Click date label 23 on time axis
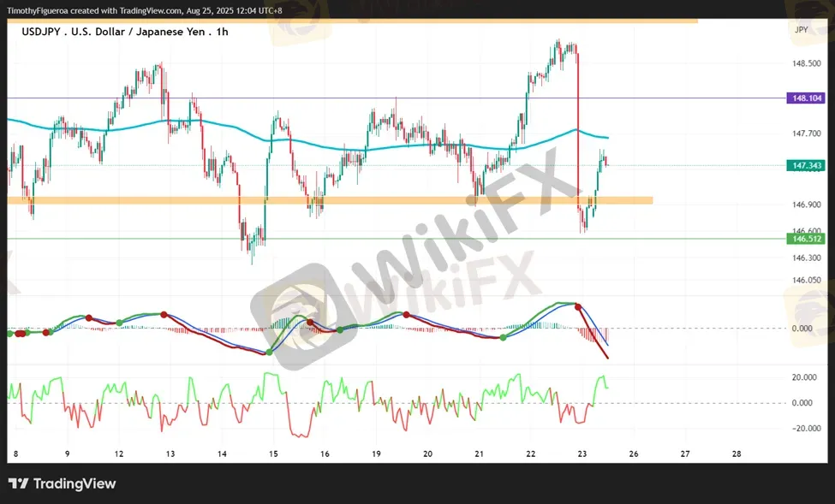The height and width of the screenshot is (504, 835). pyautogui.click(x=582, y=454)
